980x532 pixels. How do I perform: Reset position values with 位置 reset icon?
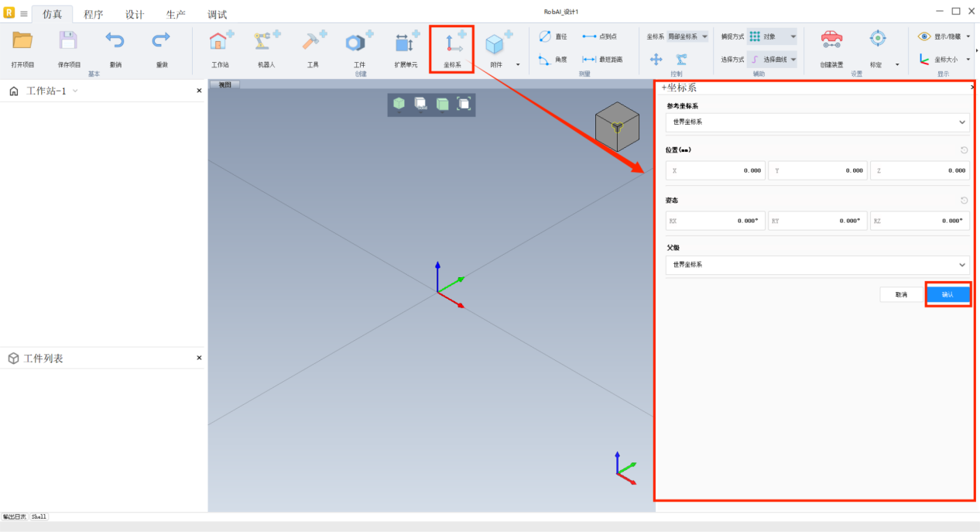964,150
